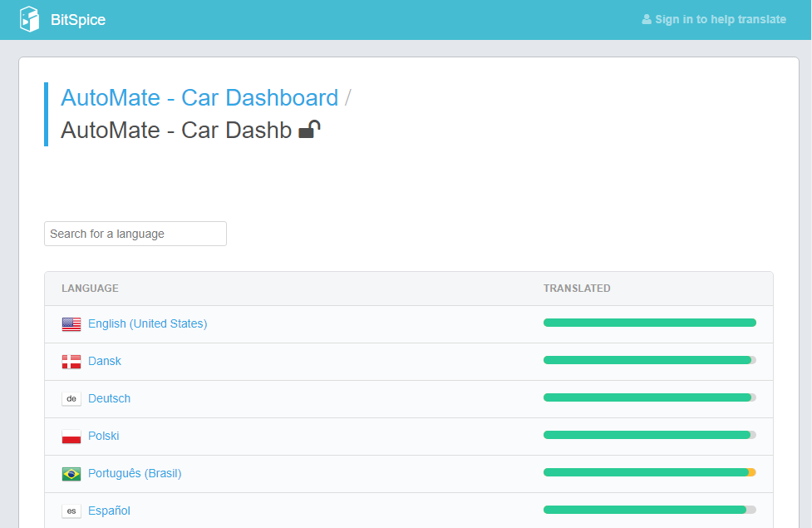Click the Português (Brasil) progress bar
The width and height of the screenshot is (812, 528).
click(x=650, y=472)
